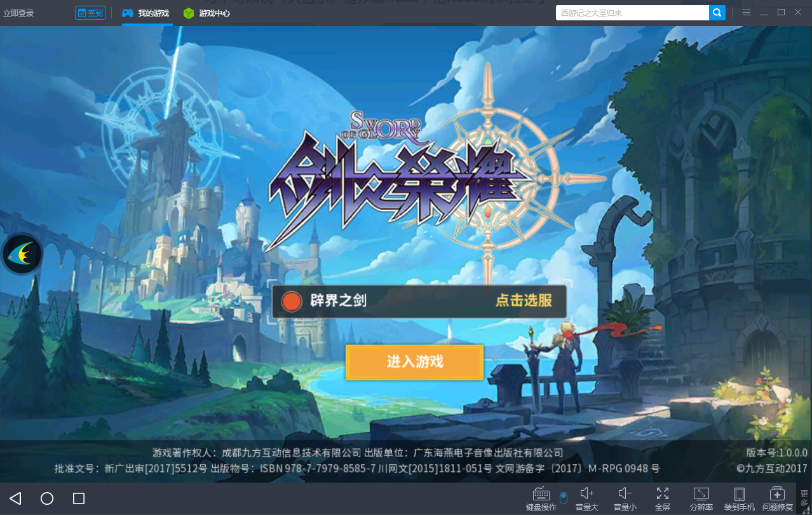Click the 签到 check-in button
The width and height of the screenshot is (812, 515).
[x=90, y=13]
